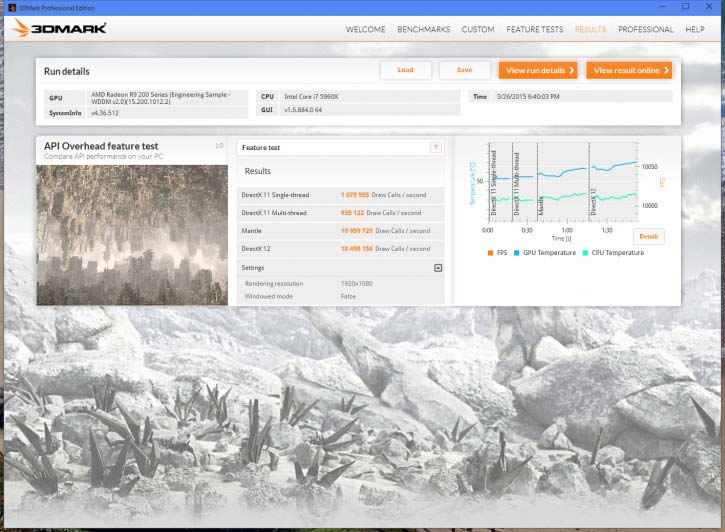
Task: Switch to the BENCHMARKS tab
Action: click(x=423, y=29)
